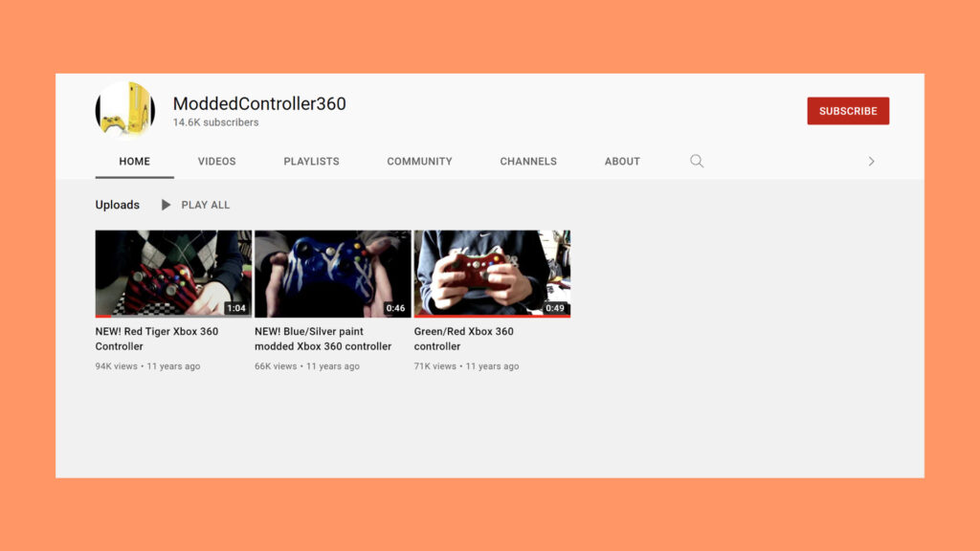980x551 pixels.
Task: Open the channel search magnifier icon
Action: (x=697, y=161)
